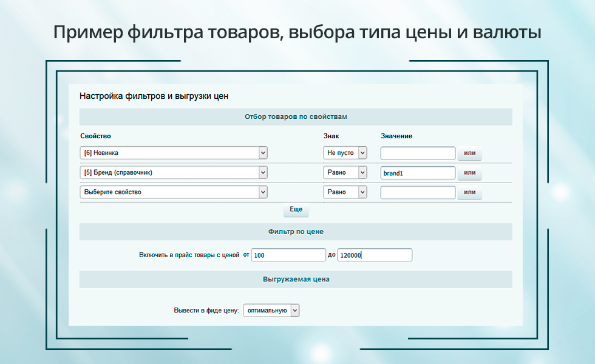Open the 'оптимальную' price type dropdown
Viewport: 595px width, 364px height.
(271, 311)
